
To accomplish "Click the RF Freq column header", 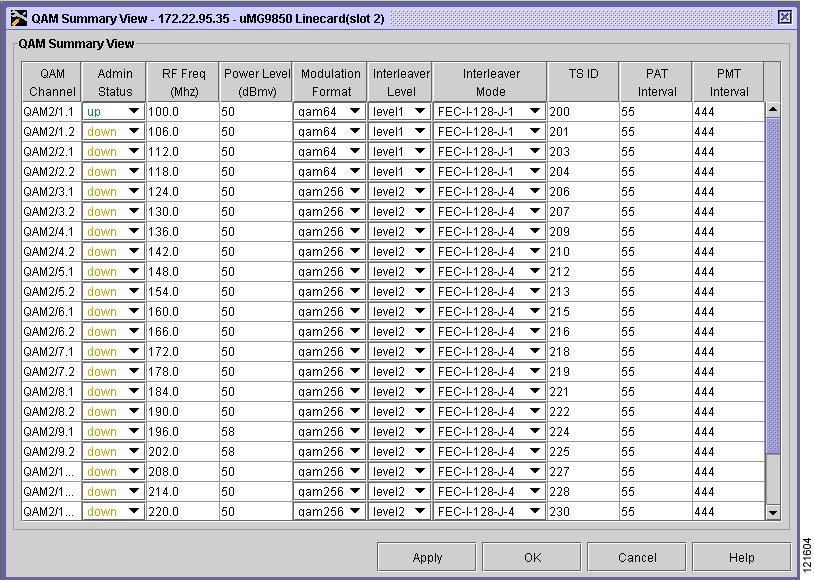I will tap(183, 80).
